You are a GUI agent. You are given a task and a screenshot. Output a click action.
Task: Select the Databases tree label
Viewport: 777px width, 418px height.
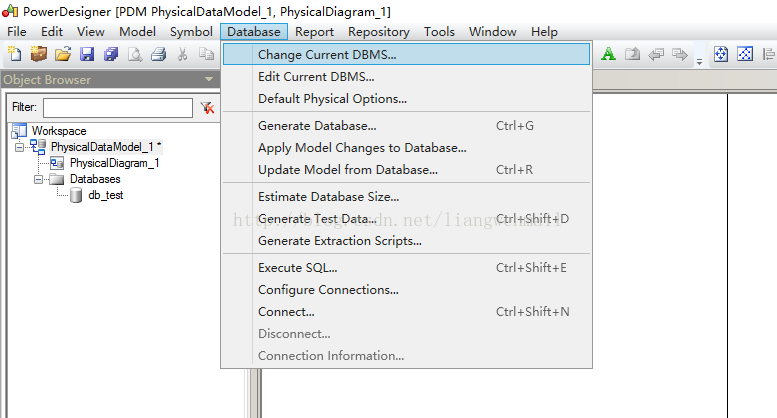click(x=95, y=179)
